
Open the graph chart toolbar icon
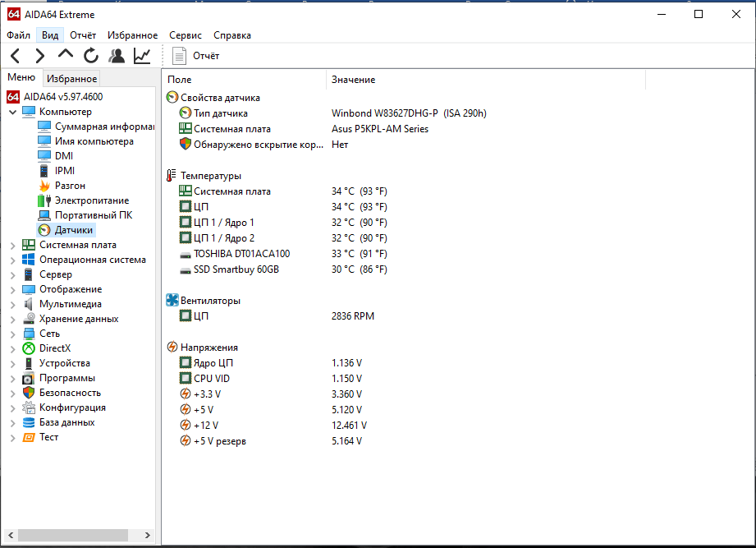142,56
